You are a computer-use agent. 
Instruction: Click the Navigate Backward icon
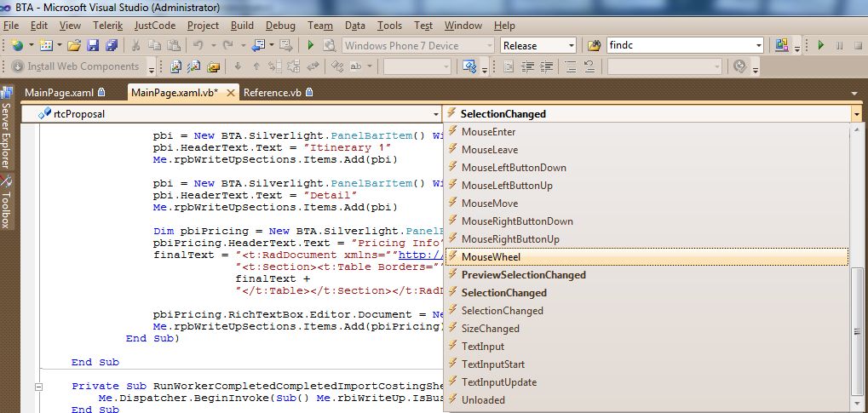(x=258, y=45)
